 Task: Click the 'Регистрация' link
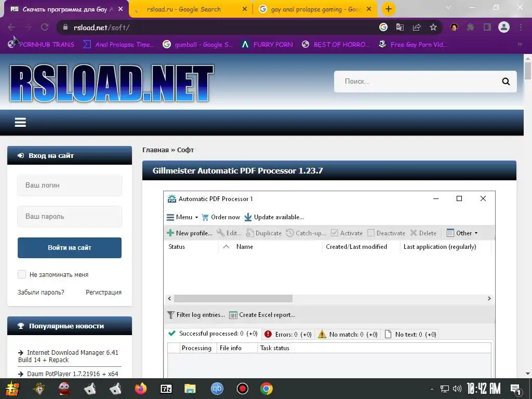(103, 292)
